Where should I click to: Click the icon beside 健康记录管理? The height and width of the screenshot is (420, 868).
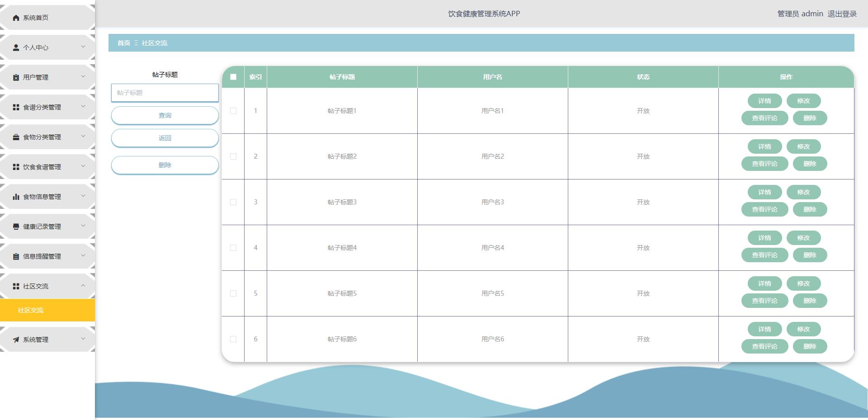click(x=16, y=227)
